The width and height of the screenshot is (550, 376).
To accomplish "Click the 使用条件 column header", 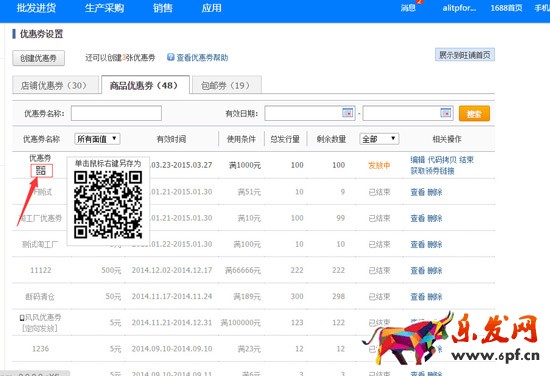I will 241,139.
